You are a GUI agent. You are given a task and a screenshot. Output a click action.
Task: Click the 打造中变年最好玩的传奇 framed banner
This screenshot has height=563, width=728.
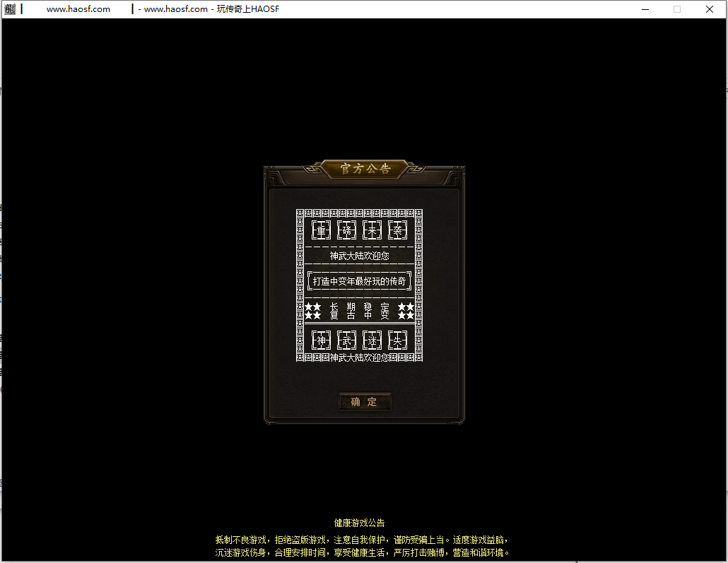(x=359, y=281)
